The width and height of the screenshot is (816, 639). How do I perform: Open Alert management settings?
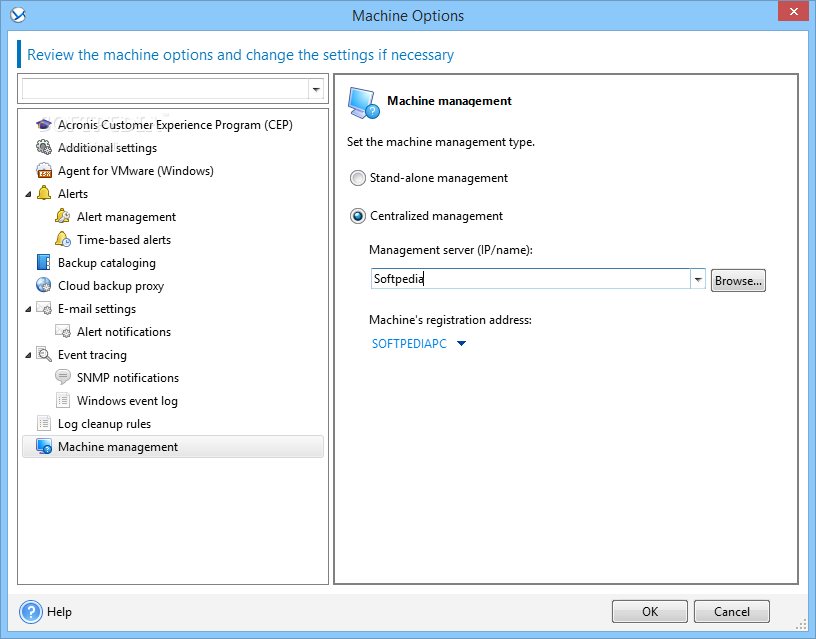click(x=126, y=216)
